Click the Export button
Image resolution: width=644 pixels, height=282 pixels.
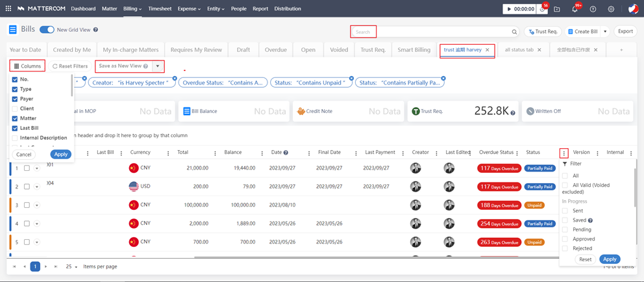[x=625, y=31]
